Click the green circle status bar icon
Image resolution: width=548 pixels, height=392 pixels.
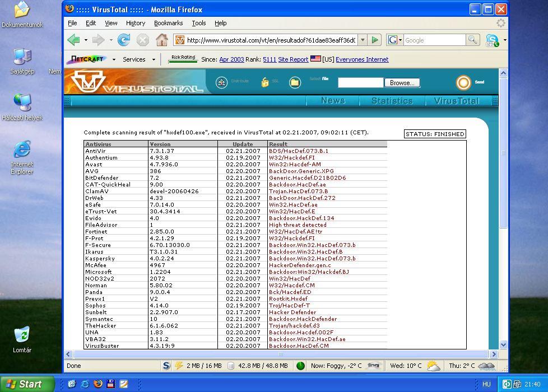coord(300,366)
